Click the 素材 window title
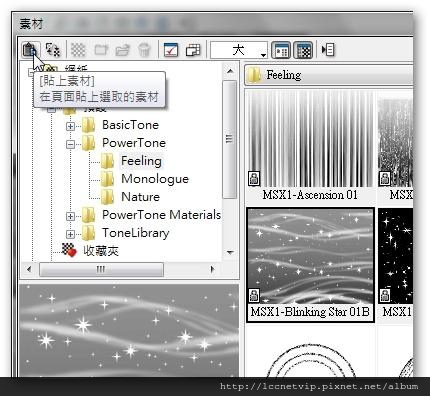Viewport: 430px width, 396px height. [31, 24]
